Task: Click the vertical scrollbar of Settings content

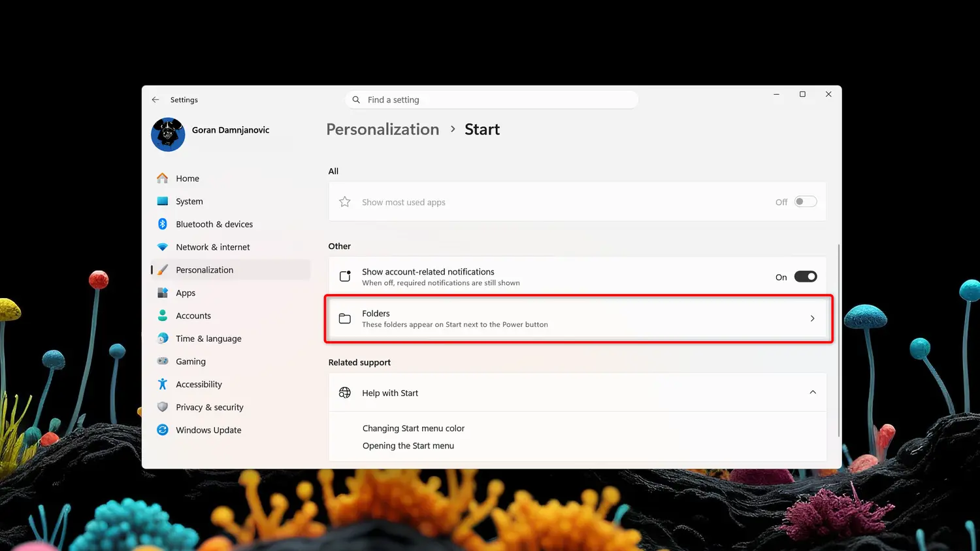Action: (x=838, y=340)
